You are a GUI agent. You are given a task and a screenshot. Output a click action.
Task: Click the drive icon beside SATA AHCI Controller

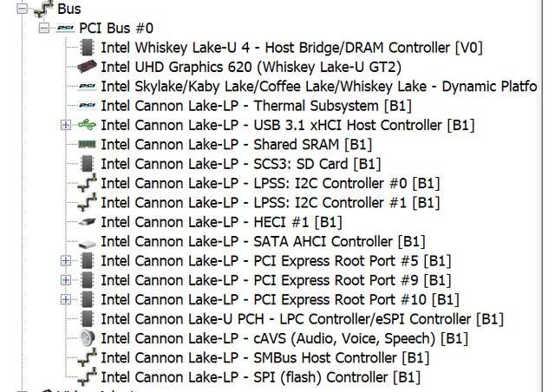(x=87, y=244)
